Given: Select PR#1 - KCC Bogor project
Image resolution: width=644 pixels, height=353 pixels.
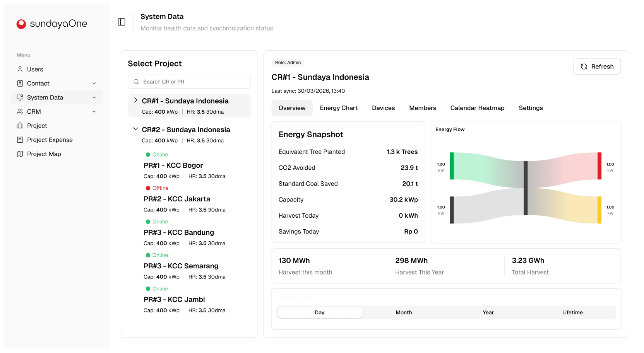Looking at the screenshot, I should point(173,165).
